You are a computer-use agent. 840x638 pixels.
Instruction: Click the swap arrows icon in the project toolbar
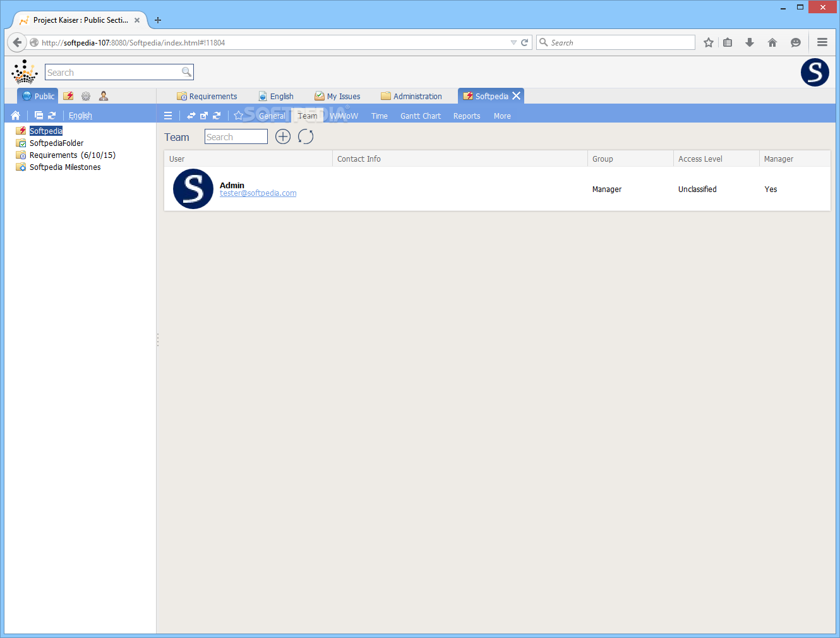pos(191,116)
